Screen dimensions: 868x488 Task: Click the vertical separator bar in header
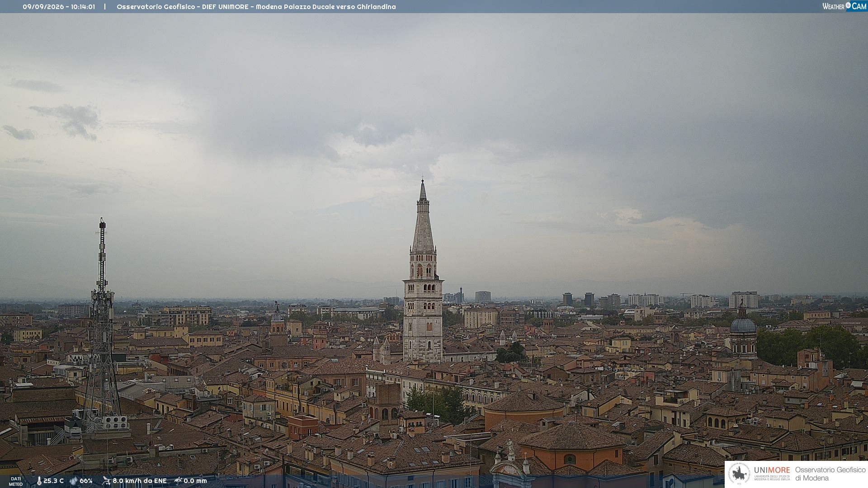tap(105, 7)
